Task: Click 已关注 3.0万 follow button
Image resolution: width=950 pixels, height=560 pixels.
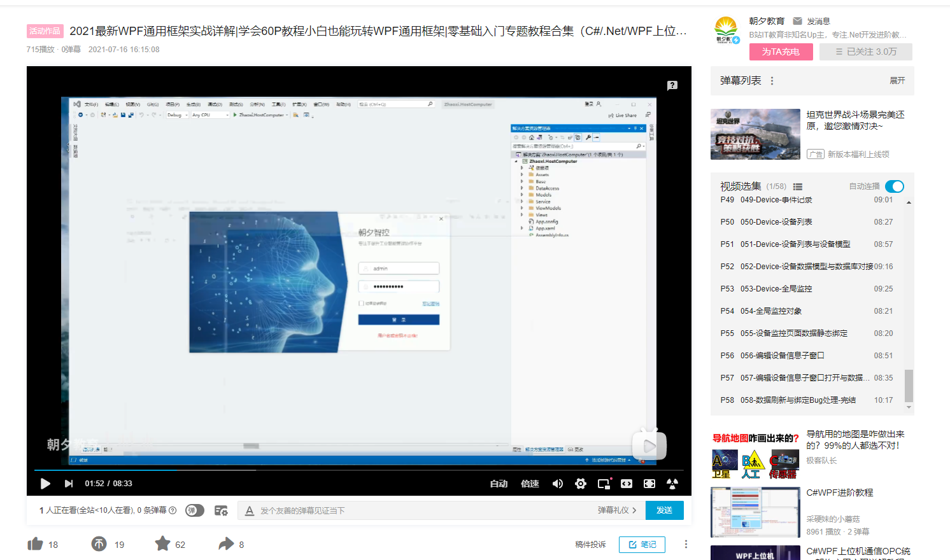Action: coord(866,52)
